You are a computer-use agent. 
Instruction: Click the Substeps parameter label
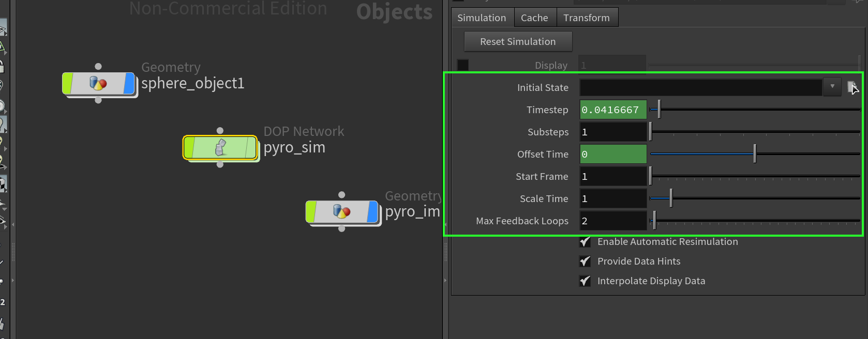(548, 132)
